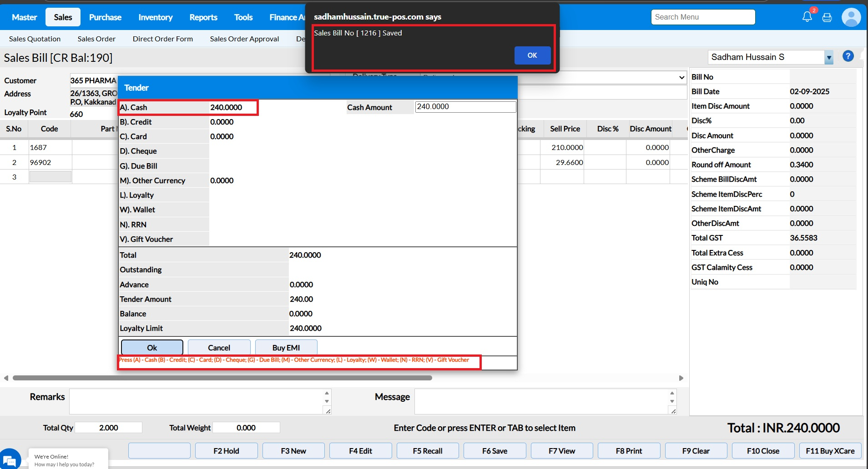Screen dimensions: 868x469
Task: Click the printer icon in header
Action: pyautogui.click(x=827, y=18)
